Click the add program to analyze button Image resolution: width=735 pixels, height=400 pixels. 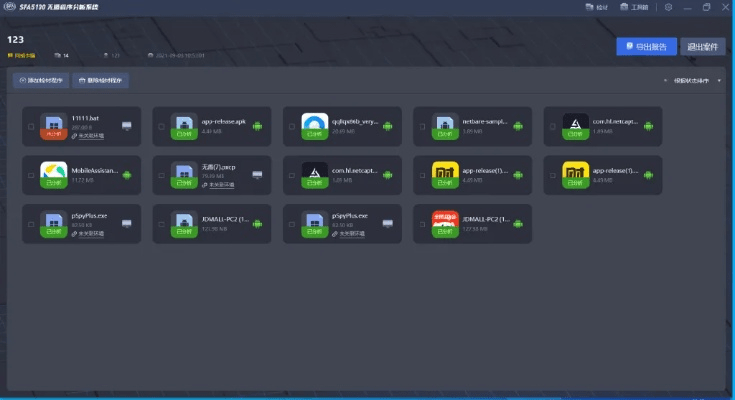point(41,80)
